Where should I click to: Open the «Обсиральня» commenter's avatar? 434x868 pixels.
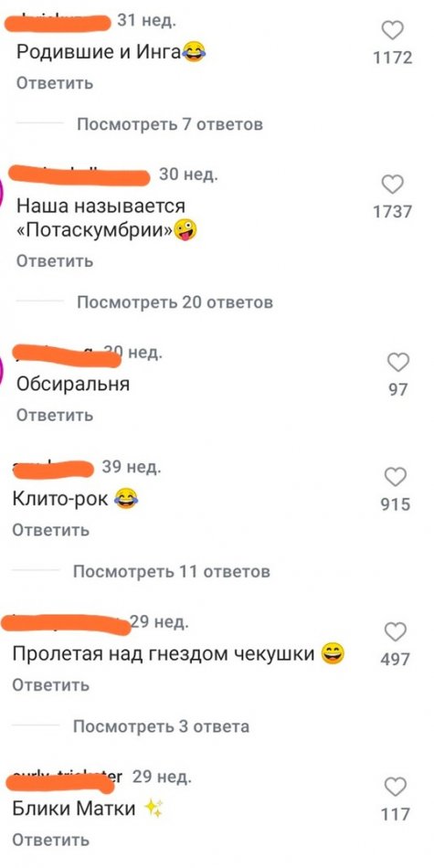tap(2, 369)
